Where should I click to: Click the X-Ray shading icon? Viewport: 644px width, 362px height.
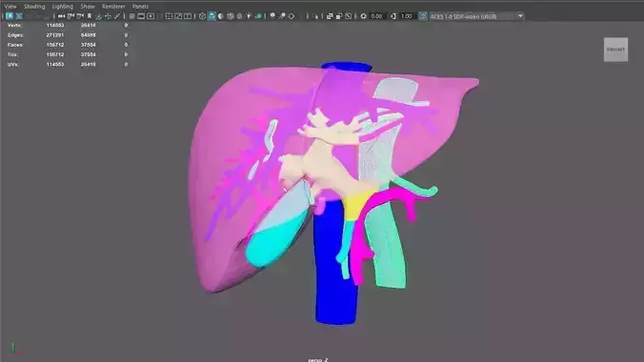[330, 16]
